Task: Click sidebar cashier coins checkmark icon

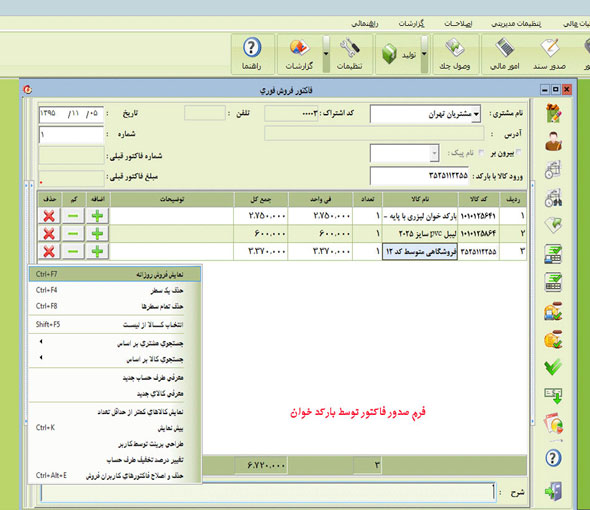Action: 553,311
